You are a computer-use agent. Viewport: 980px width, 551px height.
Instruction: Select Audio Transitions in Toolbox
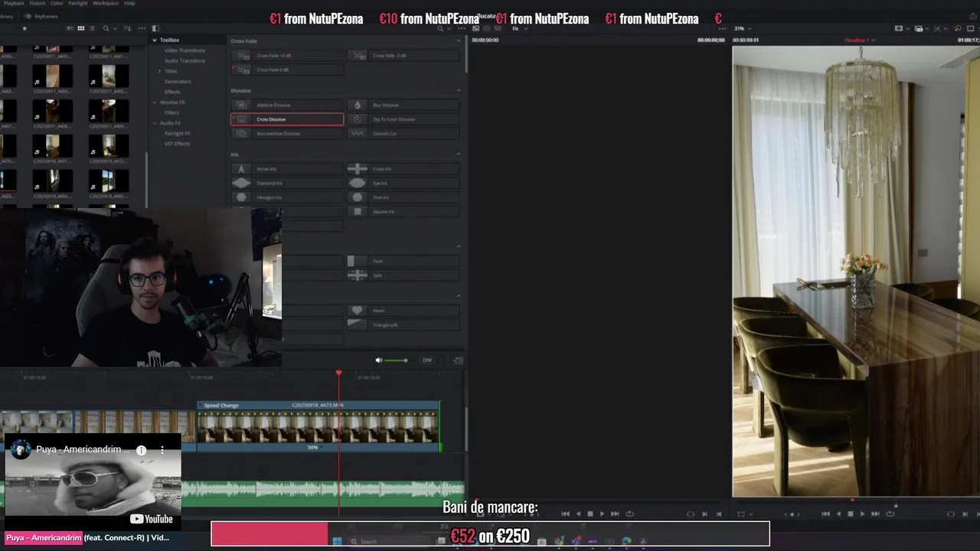point(185,60)
